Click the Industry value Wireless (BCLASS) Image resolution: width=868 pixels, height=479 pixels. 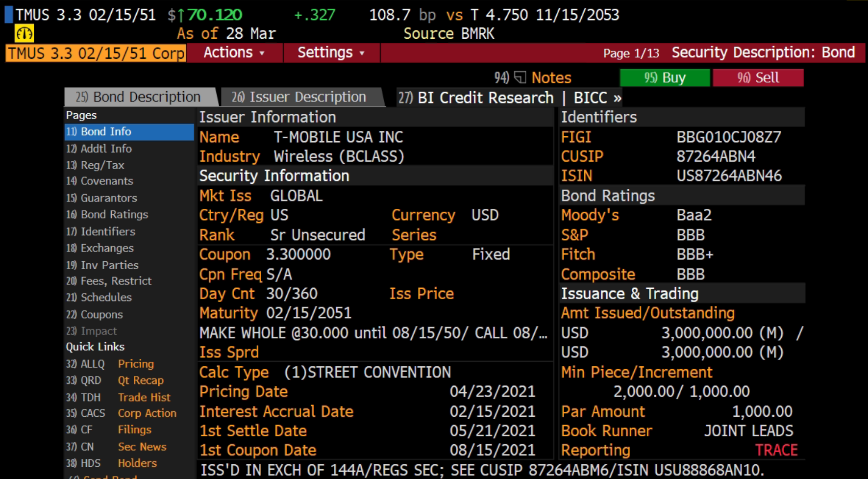[339, 156]
